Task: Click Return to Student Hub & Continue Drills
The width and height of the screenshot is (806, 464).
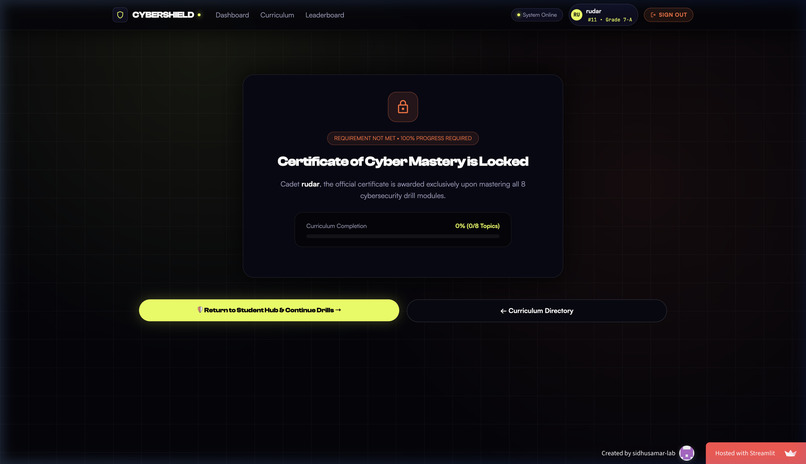Action: point(269,310)
